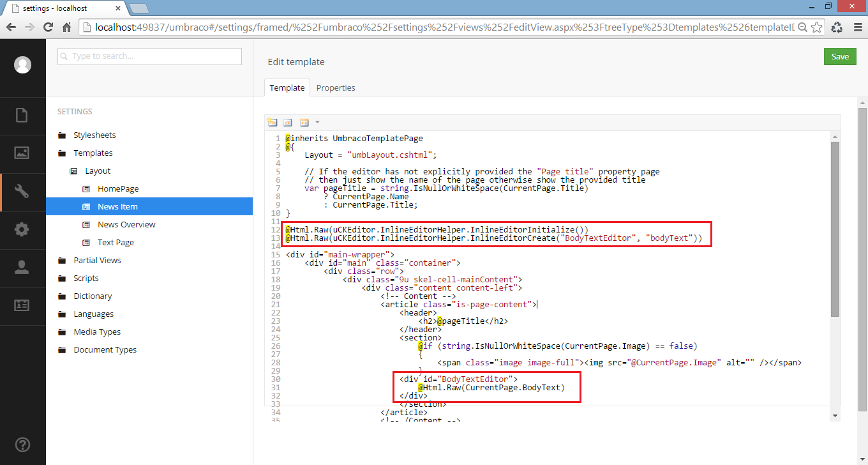Click the '<!-- Content -->' comment line

click(x=418, y=296)
